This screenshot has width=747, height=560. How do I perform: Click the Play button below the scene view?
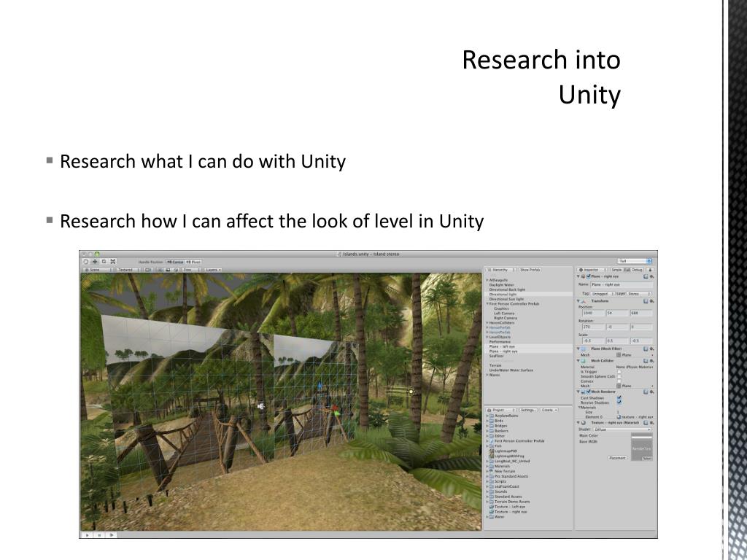click(87, 535)
